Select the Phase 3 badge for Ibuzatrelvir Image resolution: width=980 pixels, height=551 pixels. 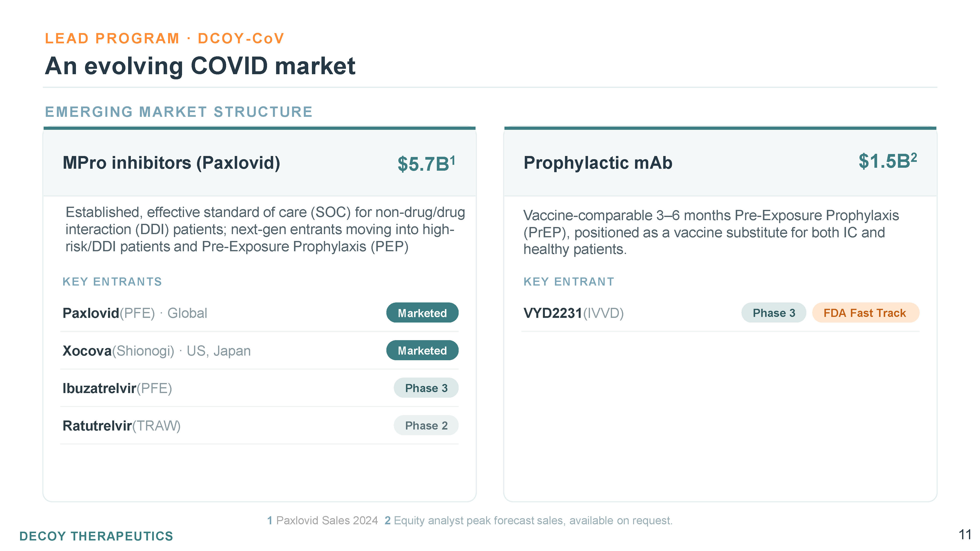[x=426, y=388]
